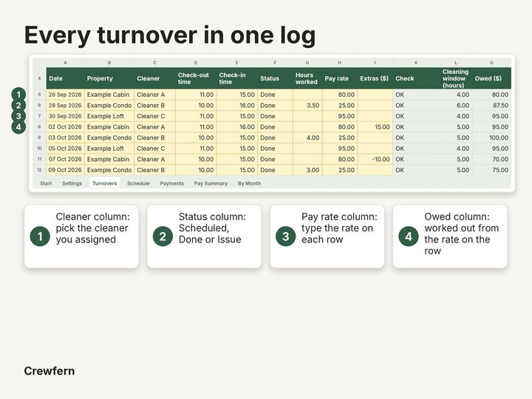The image size is (532, 399).
Task: Select hours worked 4.00 in 03 Oct row
Action: point(307,137)
